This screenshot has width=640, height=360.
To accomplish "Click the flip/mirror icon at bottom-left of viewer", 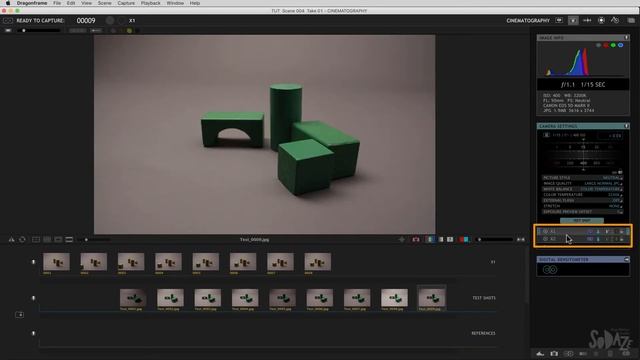I will (11, 240).
